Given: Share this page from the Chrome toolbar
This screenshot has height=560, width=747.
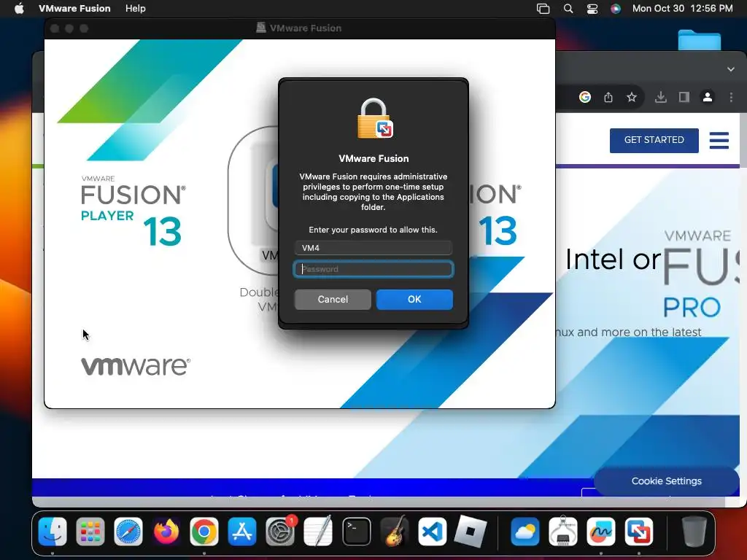Looking at the screenshot, I should 608,97.
